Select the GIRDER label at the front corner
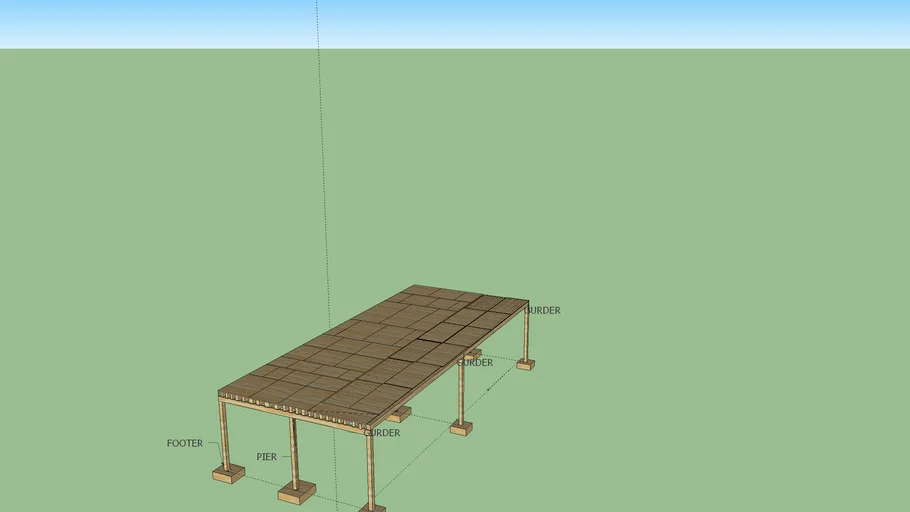The width and height of the screenshot is (910, 512). click(382, 433)
